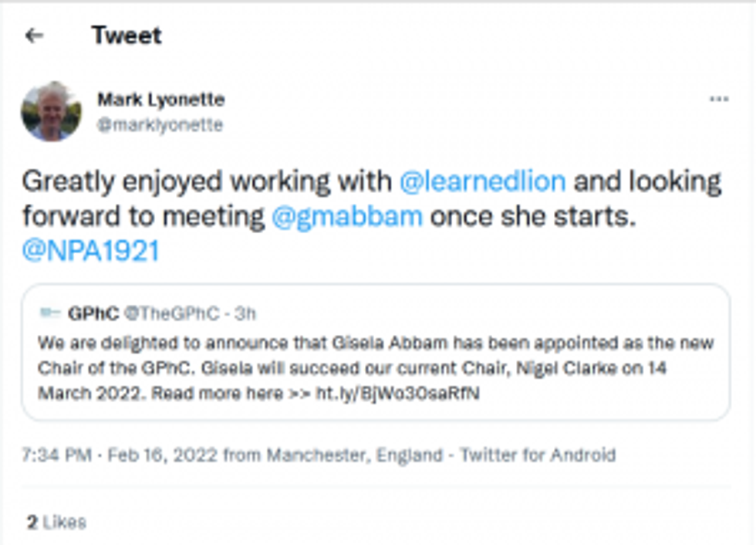The width and height of the screenshot is (756, 545).
Task: Click the Tweet page header title
Action: (x=127, y=36)
